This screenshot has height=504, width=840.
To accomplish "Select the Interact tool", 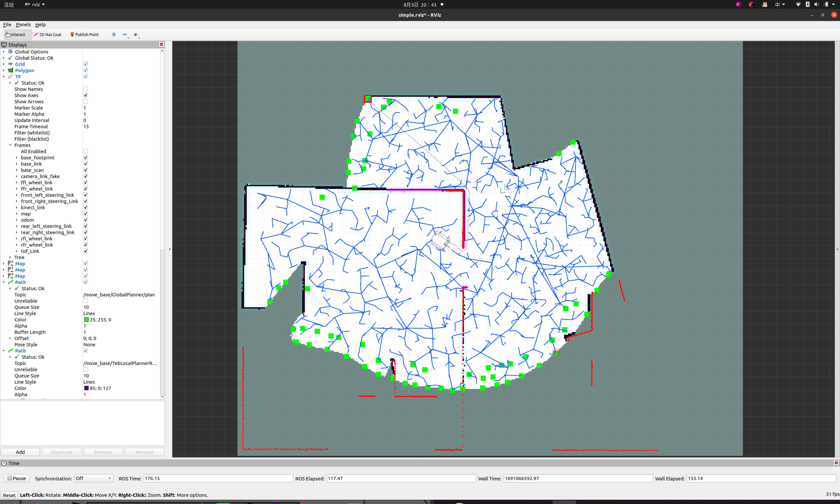I will pos(16,34).
